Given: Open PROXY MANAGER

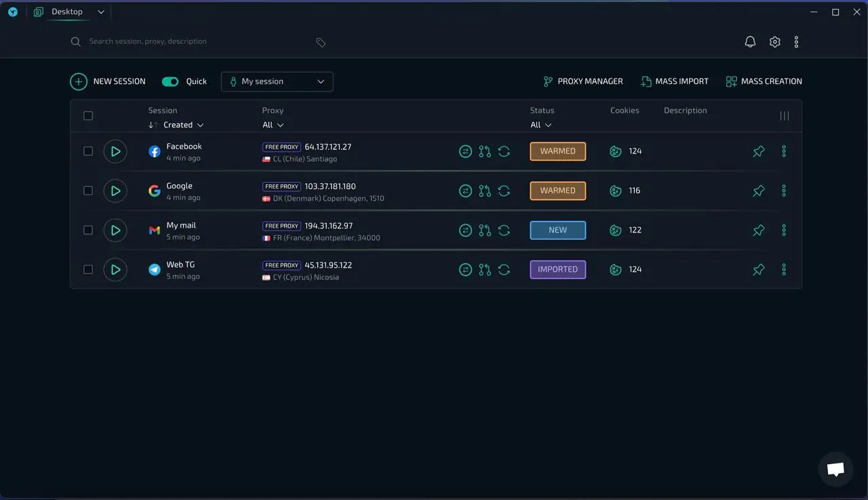Looking at the screenshot, I should pos(583,81).
